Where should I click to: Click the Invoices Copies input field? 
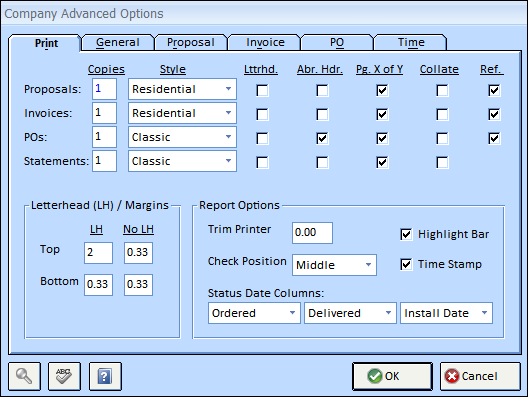pos(104,113)
